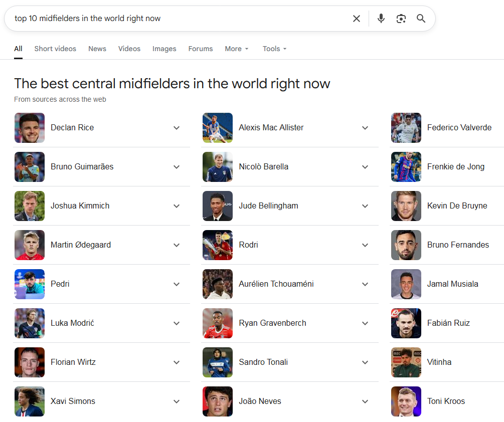
Task: Go to the Short videos tab
Action: click(55, 49)
